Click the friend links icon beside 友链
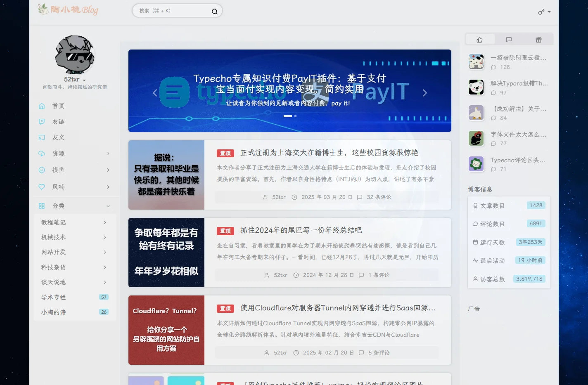The width and height of the screenshot is (588, 385). 42,122
